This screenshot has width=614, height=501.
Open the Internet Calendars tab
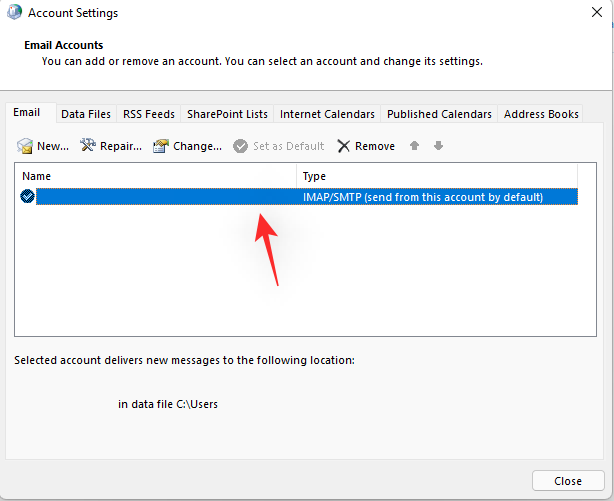pyautogui.click(x=327, y=114)
